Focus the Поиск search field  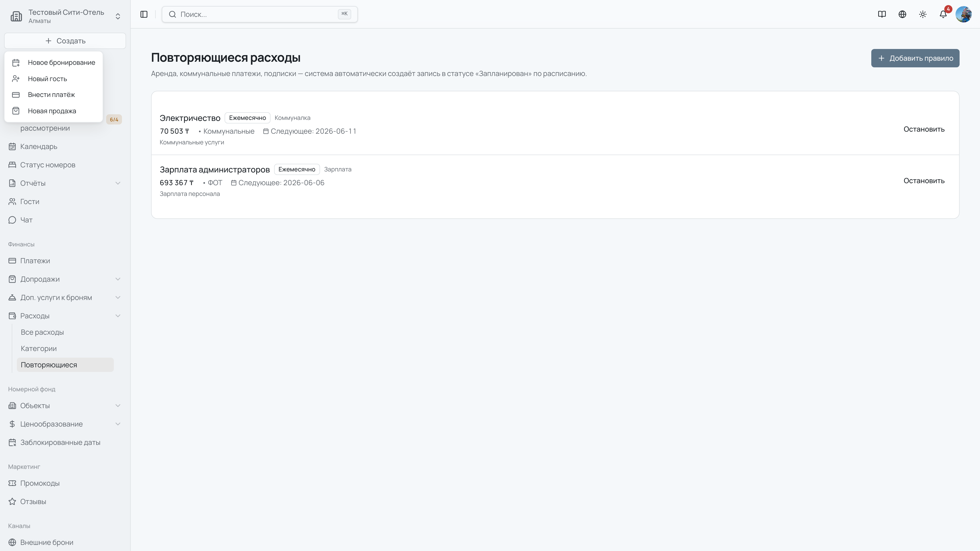tap(260, 14)
